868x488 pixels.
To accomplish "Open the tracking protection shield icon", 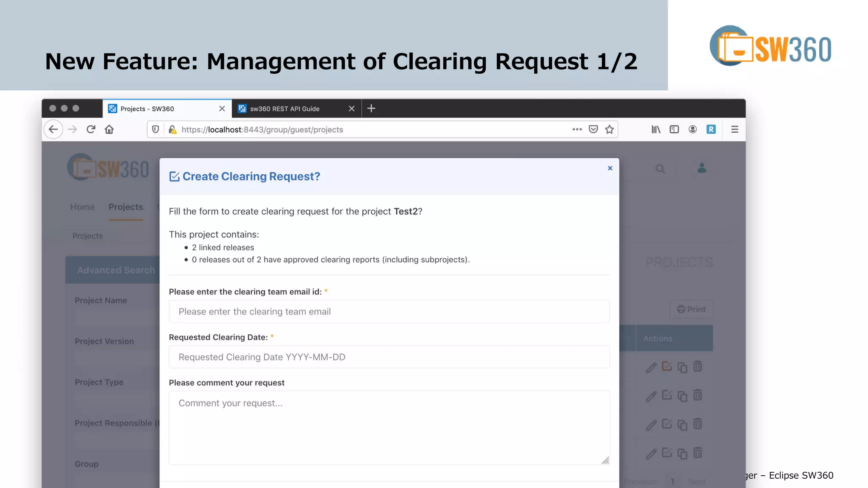I will pos(156,129).
